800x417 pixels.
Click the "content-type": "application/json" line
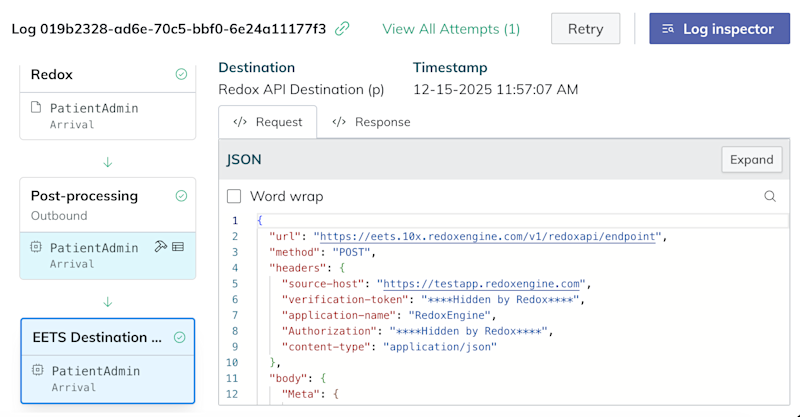tap(389, 347)
